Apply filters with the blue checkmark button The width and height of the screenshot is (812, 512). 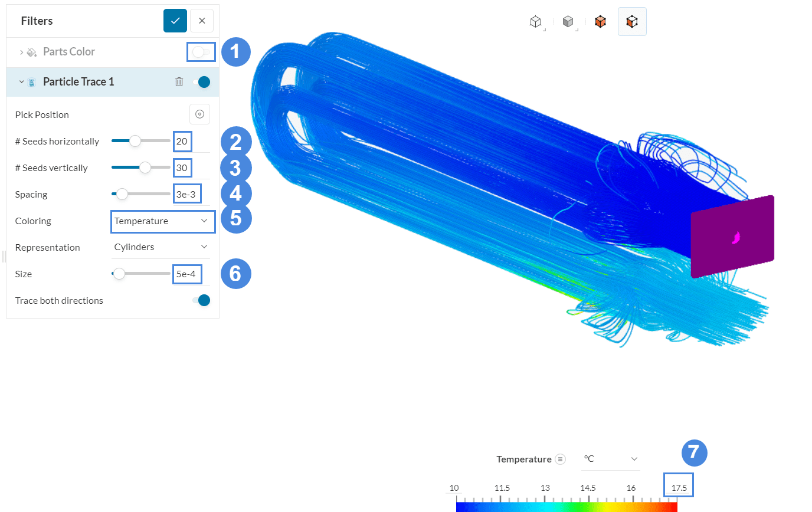175,20
